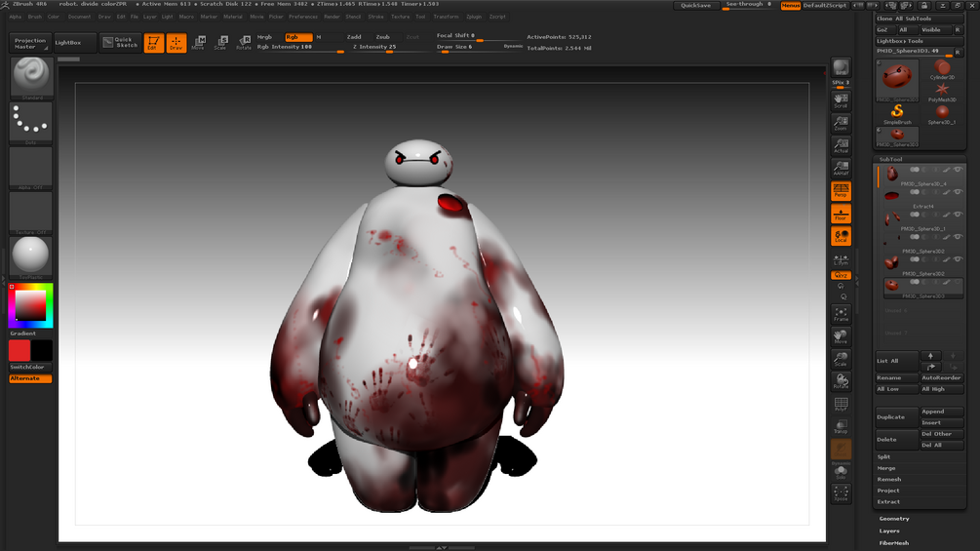Toggle visibility eye of Extract4 subtool

click(958, 192)
